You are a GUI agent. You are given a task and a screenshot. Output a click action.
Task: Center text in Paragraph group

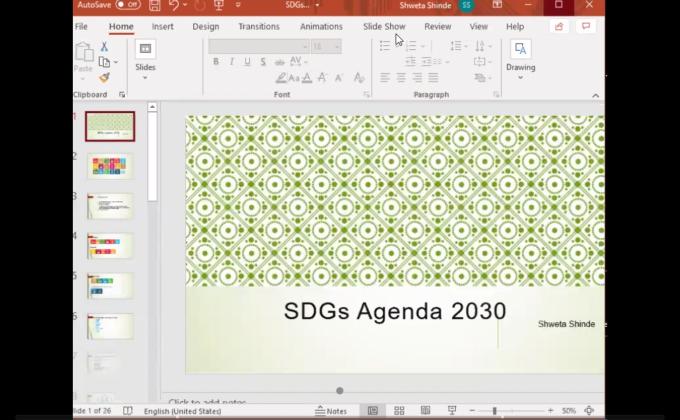click(x=401, y=78)
